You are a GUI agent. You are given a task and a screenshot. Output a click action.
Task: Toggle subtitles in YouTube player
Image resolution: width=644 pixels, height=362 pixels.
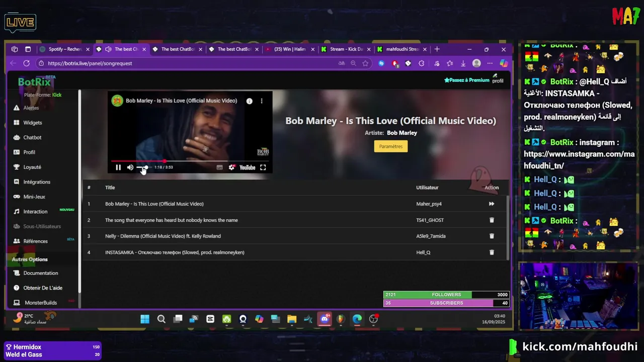[x=219, y=167]
